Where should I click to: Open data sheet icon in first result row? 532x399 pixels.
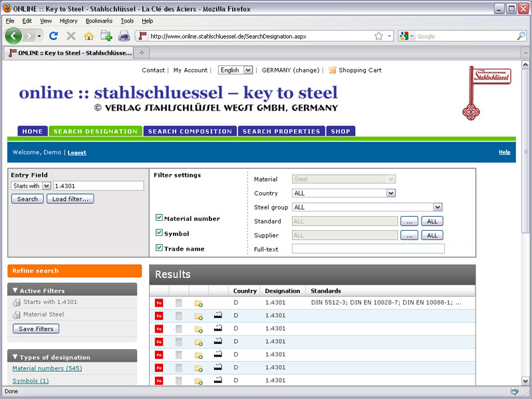click(178, 303)
